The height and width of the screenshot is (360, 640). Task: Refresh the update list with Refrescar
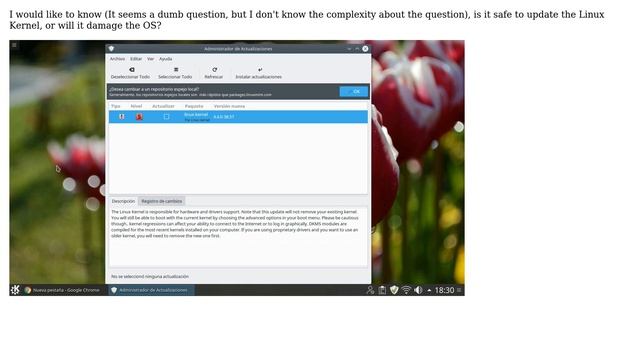click(214, 73)
